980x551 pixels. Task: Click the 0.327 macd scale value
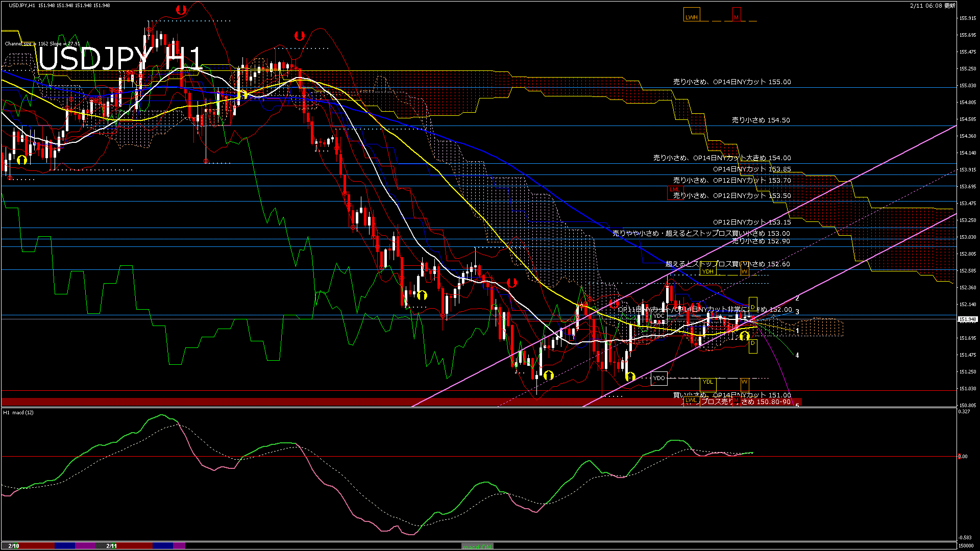(964, 412)
